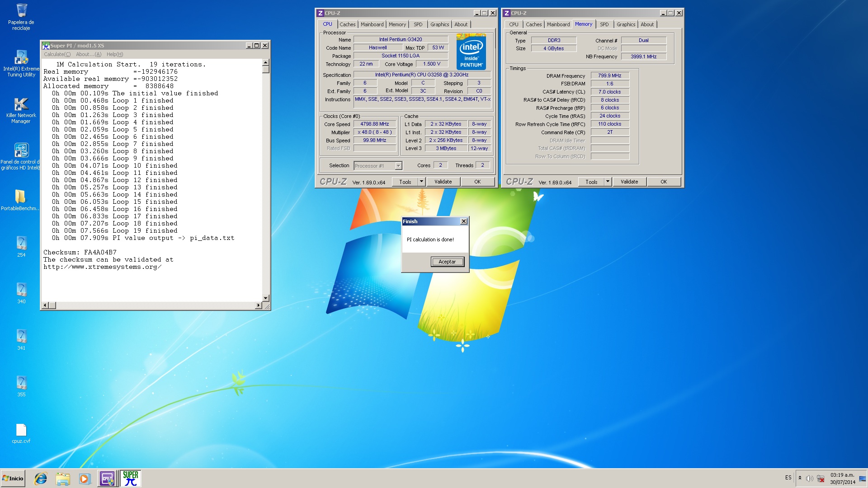Select desktop file named 341
The height and width of the screenshot is (488, 868).
[x=21, y=339]
